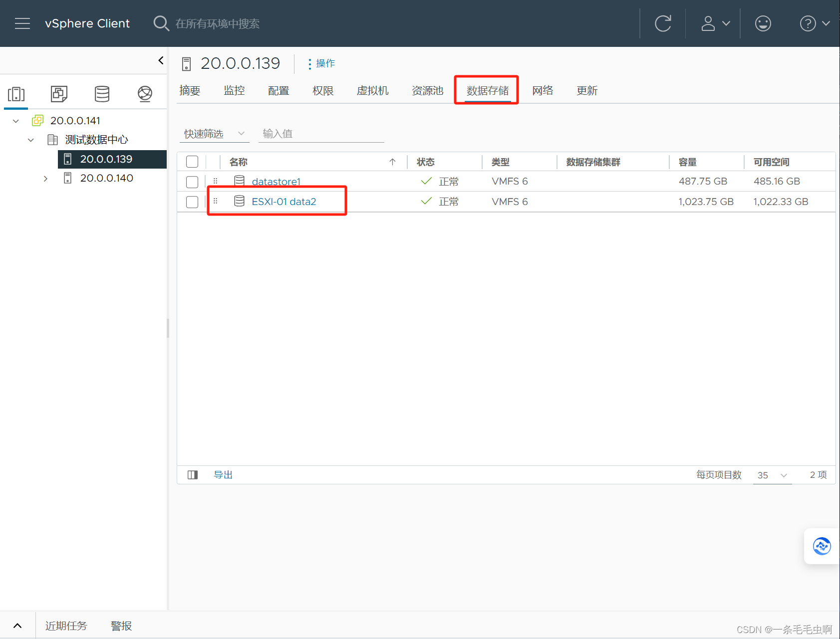Screen dimensions: 840x639
Task: Switch to the 资源池 tab
Action: pos(427,90)
